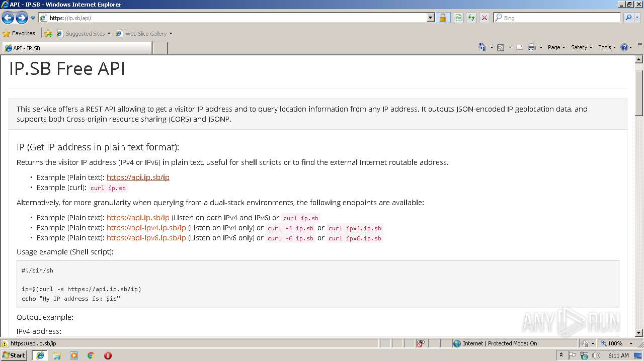Image resolution: width=644 pixels, height=362 pixels.
Task: Go to the Home page icon
Action: click(482, 47)
